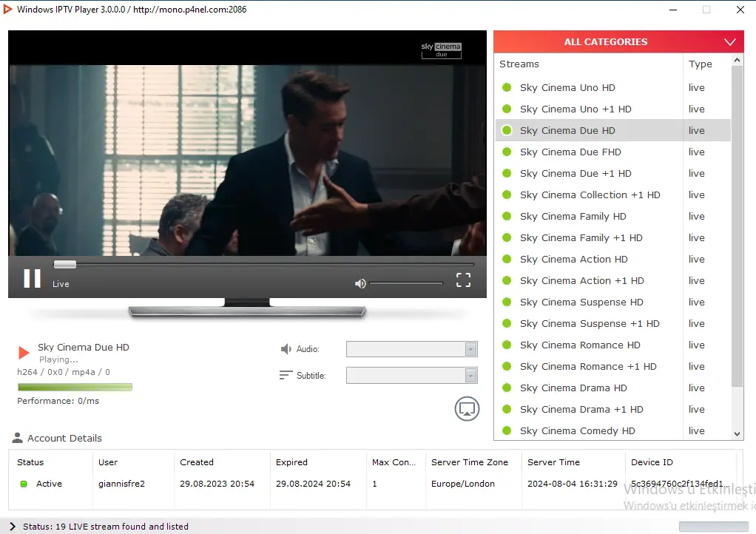Expand the status bar arrow
This screenshot has height=534, width=756.
click(x=13, y=527)
